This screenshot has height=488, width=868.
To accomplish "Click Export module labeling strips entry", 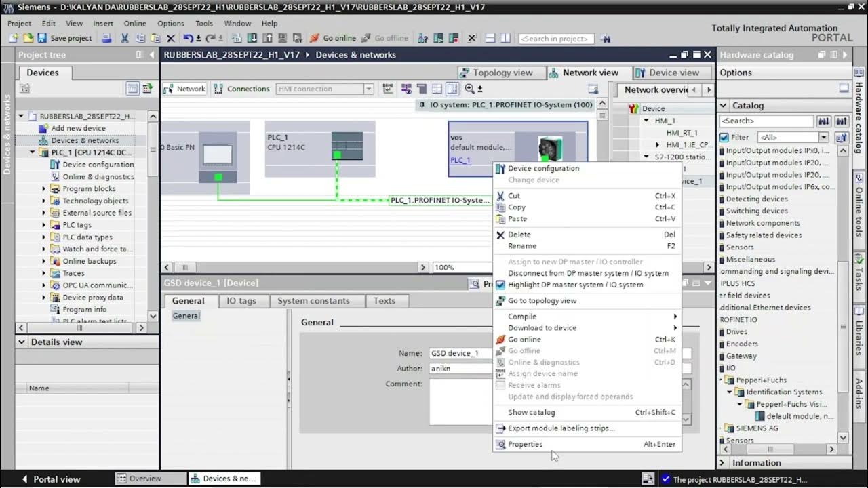I will click(587, 428).
